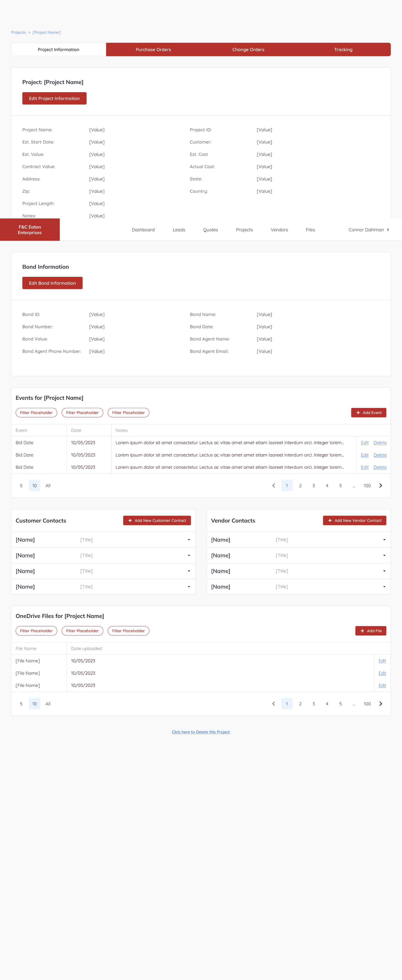Expand the last Customer Contacts row
The width and height of the screenshot is (402, 980).
(189, 587)
